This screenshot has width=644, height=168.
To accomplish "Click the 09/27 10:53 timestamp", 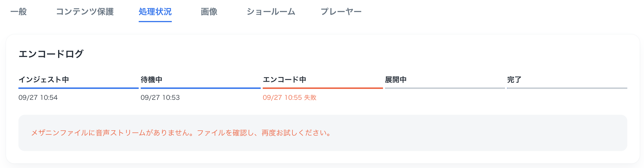I will (161, 98).
